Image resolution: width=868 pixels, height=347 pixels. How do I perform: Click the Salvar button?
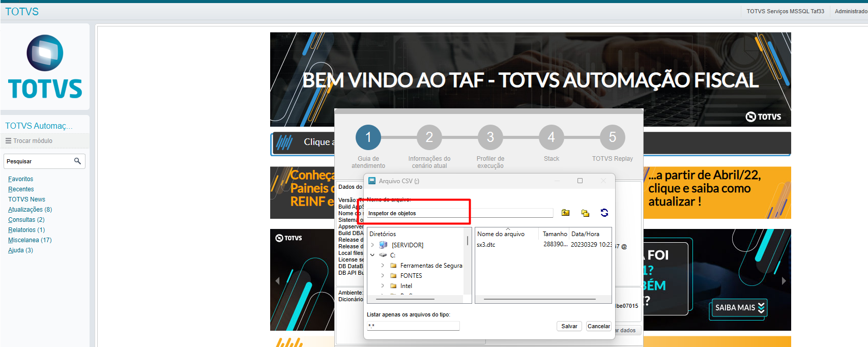point(569,326)
